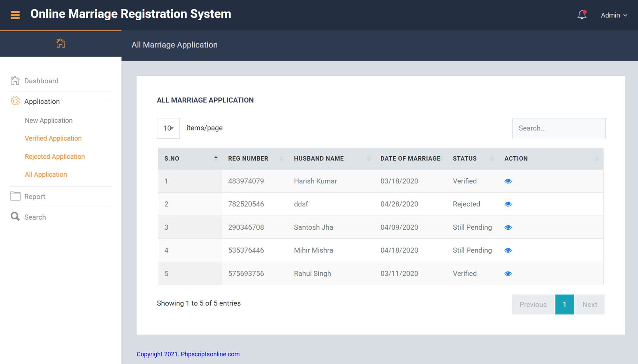The height and width of the screenshot is (364, 638).
Task: Click the Online Marriage Registration System title
Action: tap(131, 14)
